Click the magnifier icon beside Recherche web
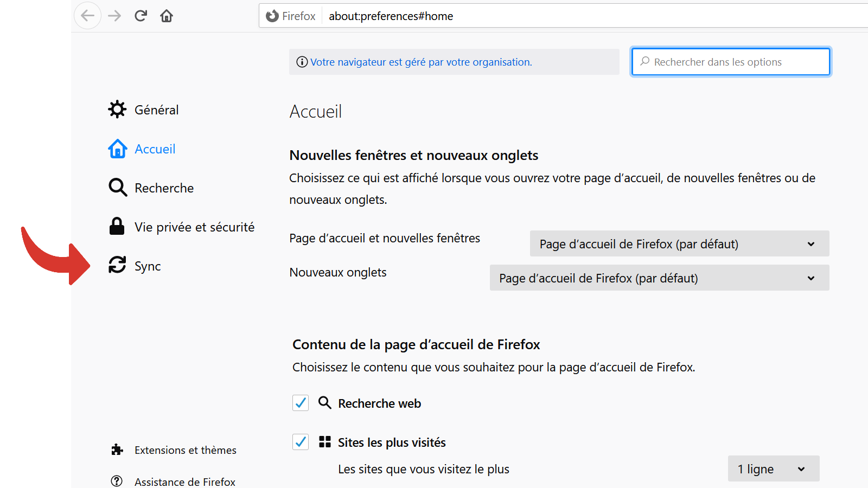Image resolution: width=868 pixels, height=488 pixels. 324,402
